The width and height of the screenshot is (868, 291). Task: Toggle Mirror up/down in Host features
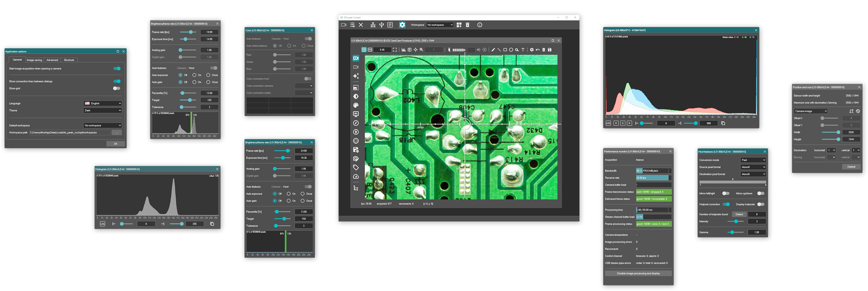[x=761, y=193]
